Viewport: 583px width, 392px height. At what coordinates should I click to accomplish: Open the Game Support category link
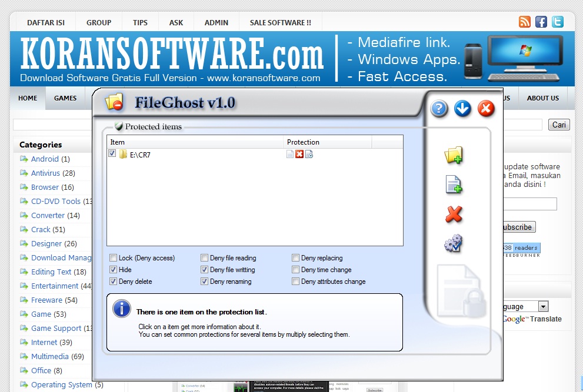point(56,329)
